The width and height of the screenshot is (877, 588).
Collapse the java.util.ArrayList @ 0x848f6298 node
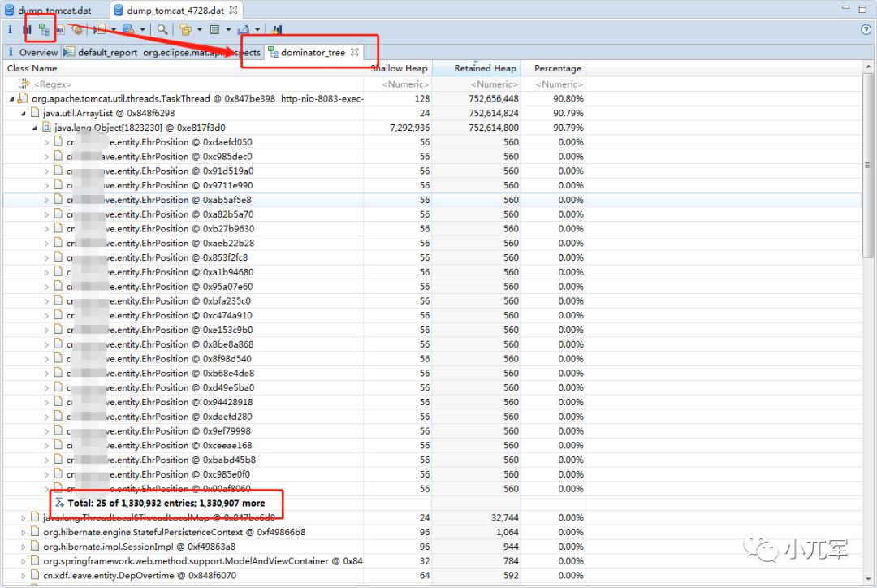click(x=24, y=114)
